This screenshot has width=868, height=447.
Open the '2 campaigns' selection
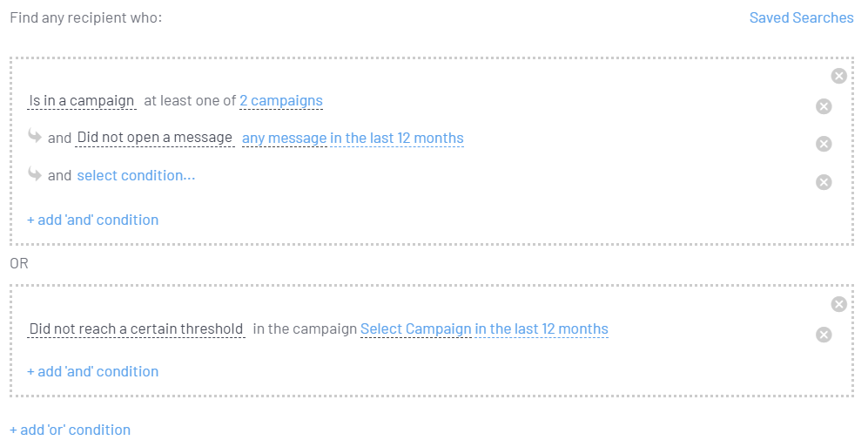tap(280, 101)
